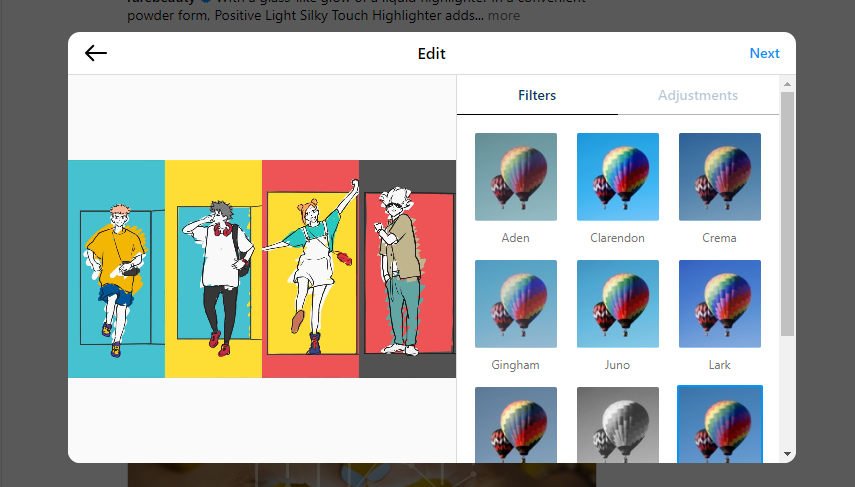Choose the grayscale balloon filter thumbnail

coord(617,423)
